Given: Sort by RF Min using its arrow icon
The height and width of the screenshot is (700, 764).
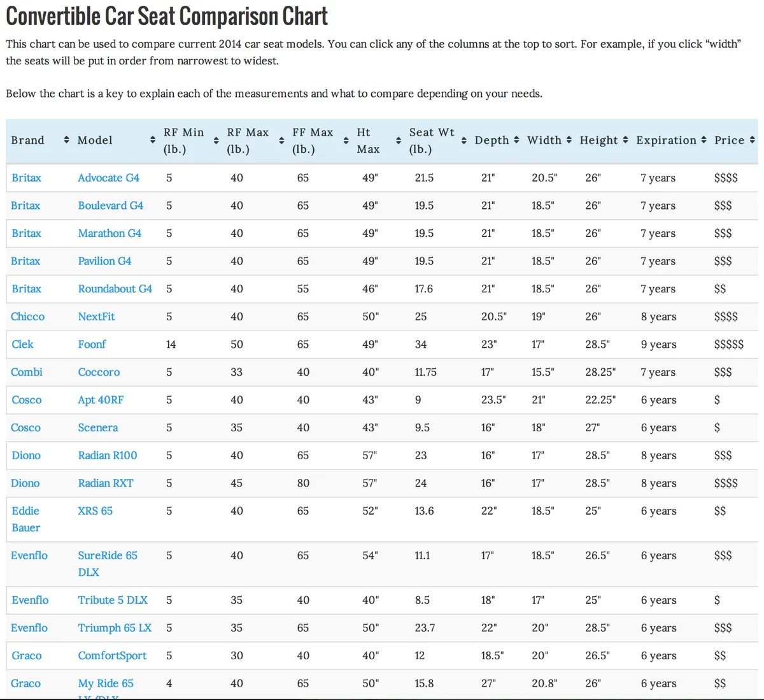Looking at the screenshot, I should pyautogui.click(x=216, y=140).
